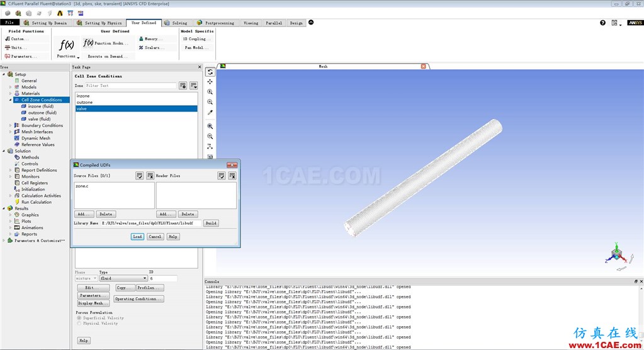Screen dimensions: 644x350
Task: Click Delete under Header Files list
Action: (x=188, y=214)
